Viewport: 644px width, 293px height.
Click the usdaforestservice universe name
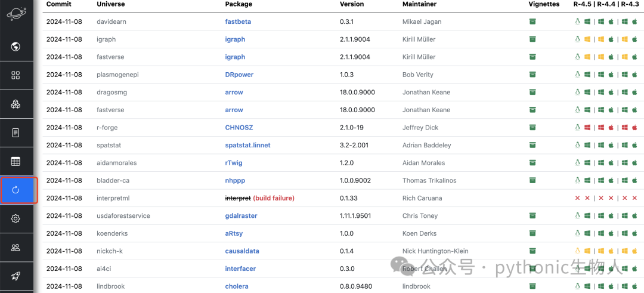(x=123, y=216)
